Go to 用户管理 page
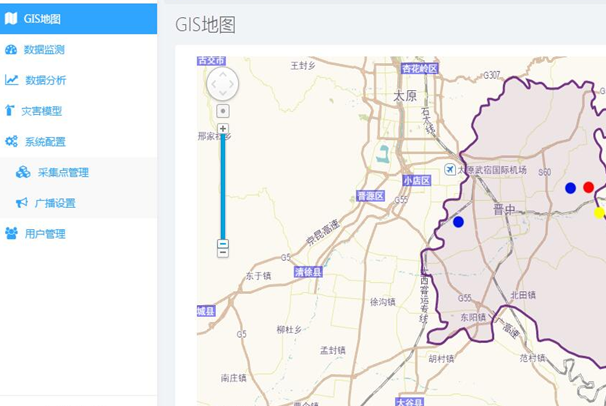This screenshot has height=406, width=606. click(x=45, y=234)
